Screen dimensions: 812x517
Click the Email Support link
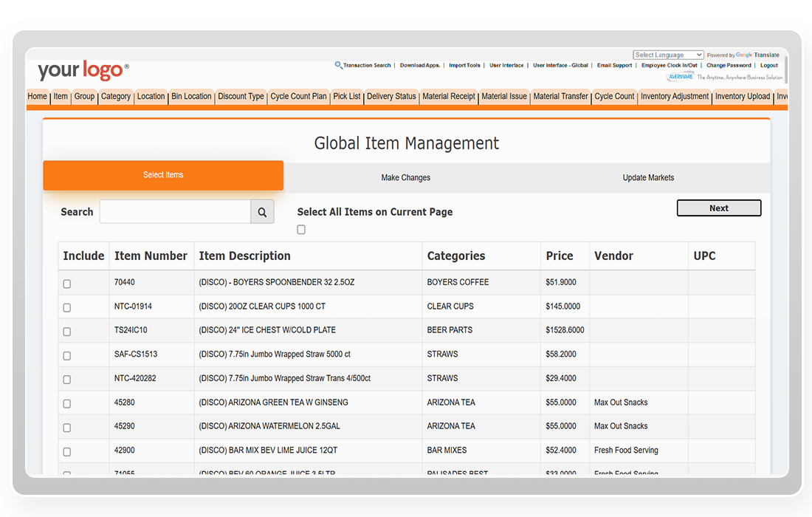tap(614, 65)
